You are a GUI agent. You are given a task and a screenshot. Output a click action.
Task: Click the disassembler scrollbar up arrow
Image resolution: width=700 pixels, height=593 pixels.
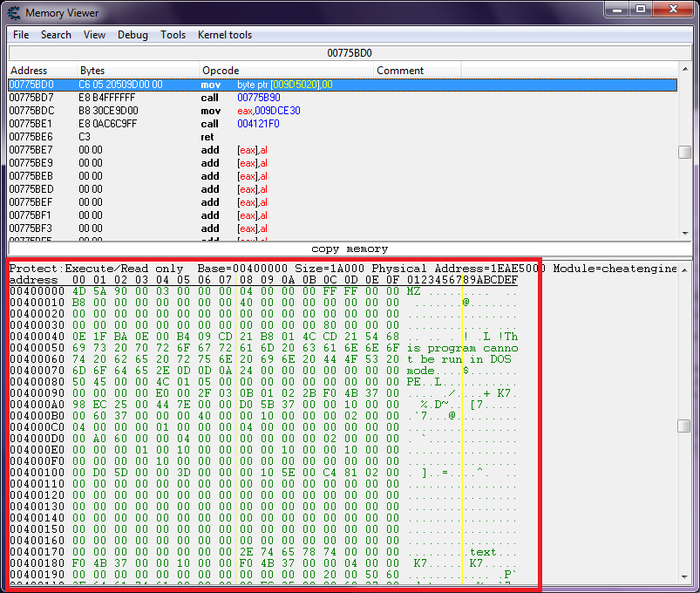click(685, 70)
